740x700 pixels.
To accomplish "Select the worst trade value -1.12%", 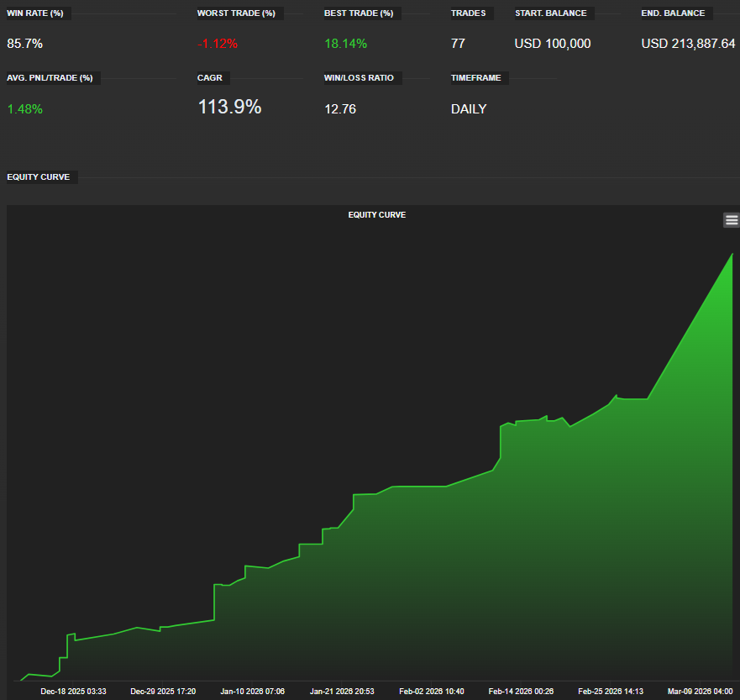I will (217, 44).
